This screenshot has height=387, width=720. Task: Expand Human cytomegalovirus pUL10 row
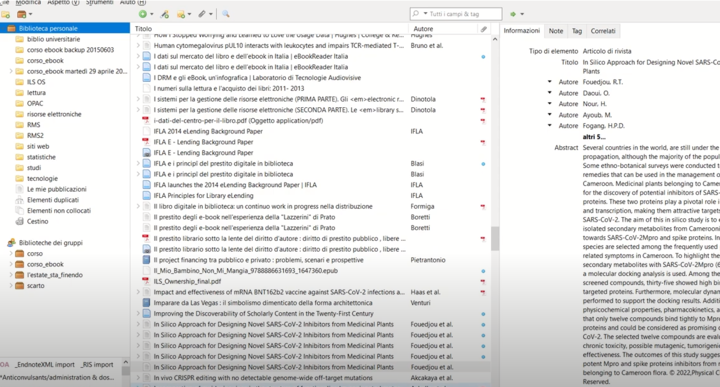pos(138,45)
